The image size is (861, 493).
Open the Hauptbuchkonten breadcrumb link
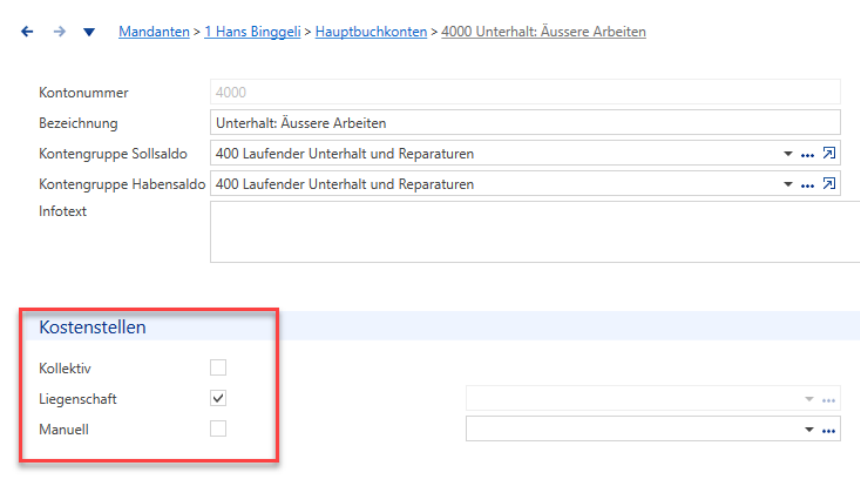point(371,32)
